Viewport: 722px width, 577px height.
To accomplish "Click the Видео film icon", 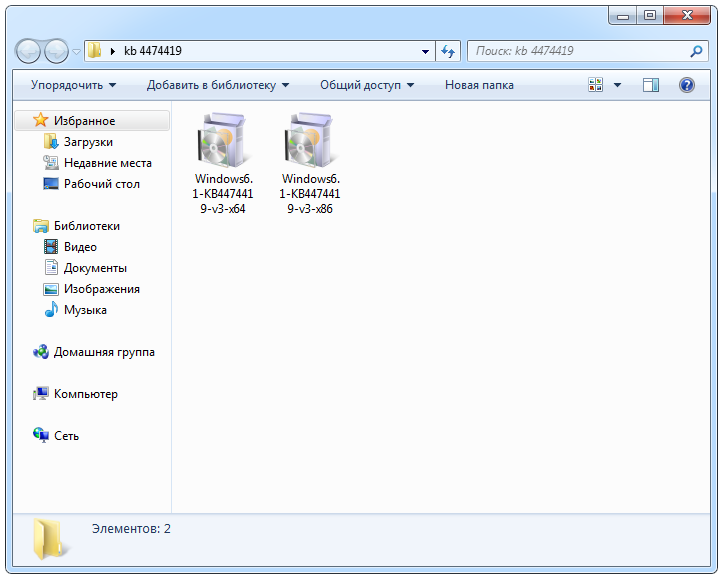I will point(51,246).
